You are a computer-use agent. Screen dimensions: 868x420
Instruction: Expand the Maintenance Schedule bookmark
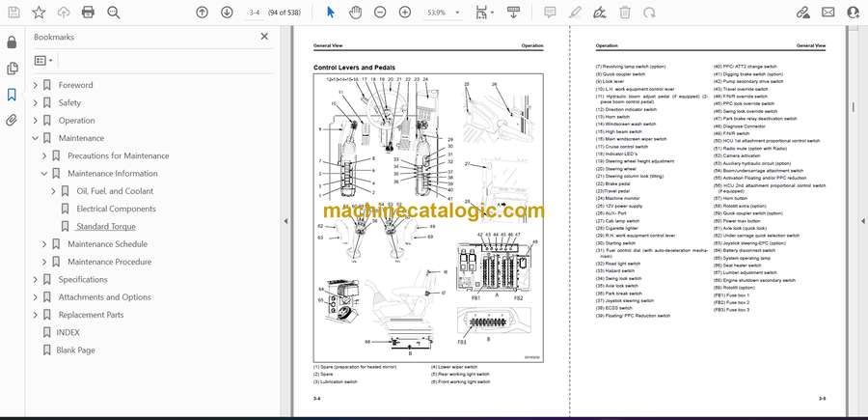44,244
